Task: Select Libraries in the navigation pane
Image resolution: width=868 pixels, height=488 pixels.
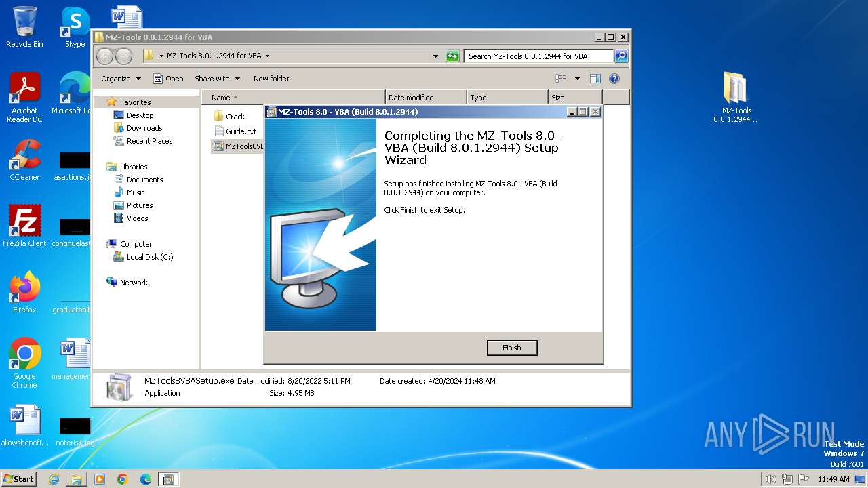Action: (134, 167)
